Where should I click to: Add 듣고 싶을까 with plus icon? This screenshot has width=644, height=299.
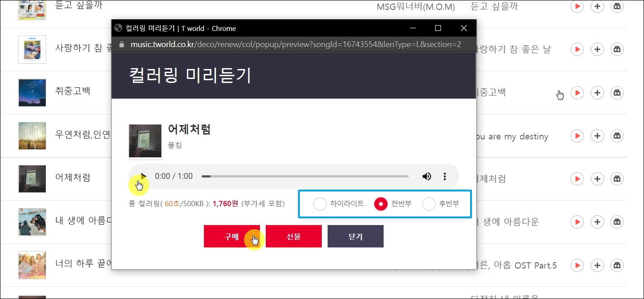[597, 6]
